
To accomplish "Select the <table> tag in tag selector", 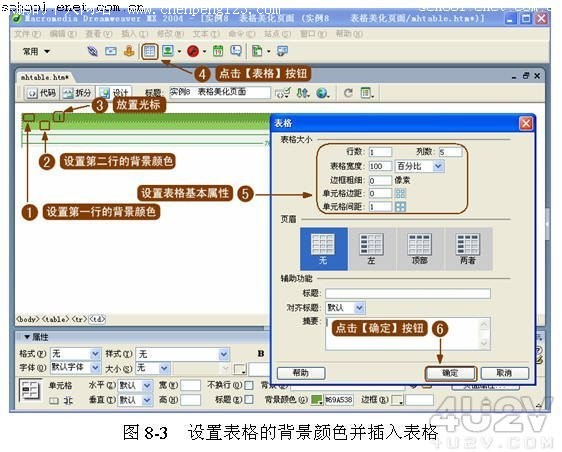I will [56, 319].
